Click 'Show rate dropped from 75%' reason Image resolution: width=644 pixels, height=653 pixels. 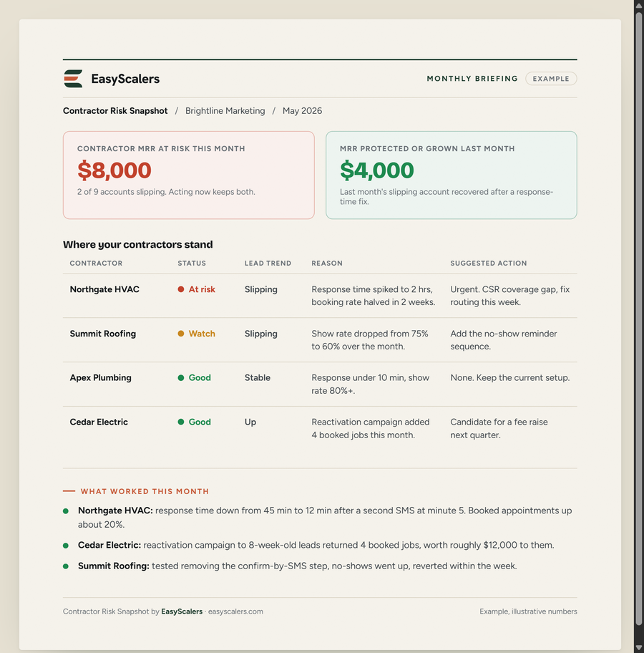tap(370, 340)
